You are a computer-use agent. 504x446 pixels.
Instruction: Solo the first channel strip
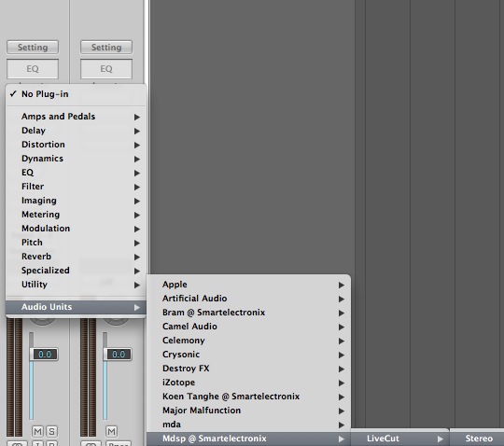pos(51,431)
